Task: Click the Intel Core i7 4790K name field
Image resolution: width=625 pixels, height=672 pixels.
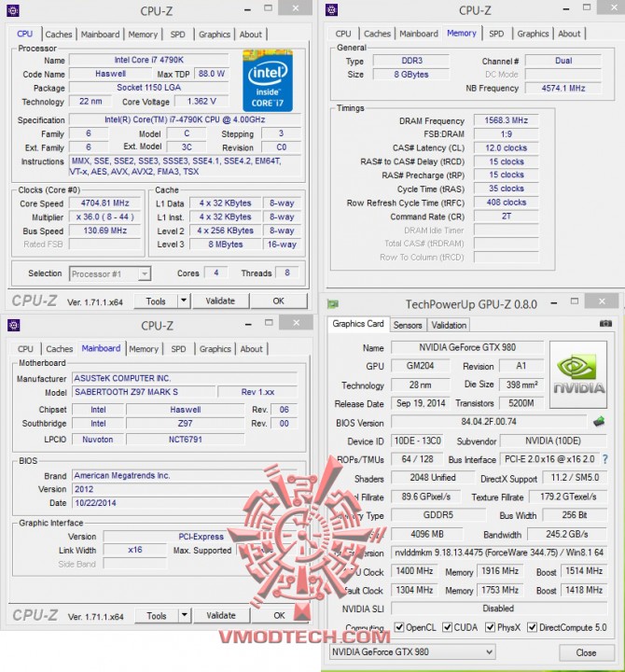Action: tap(149, 60)
